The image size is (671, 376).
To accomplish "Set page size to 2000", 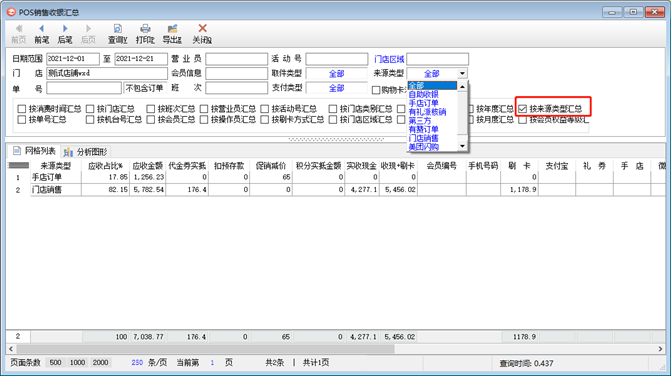I will [x=101, y=363].
